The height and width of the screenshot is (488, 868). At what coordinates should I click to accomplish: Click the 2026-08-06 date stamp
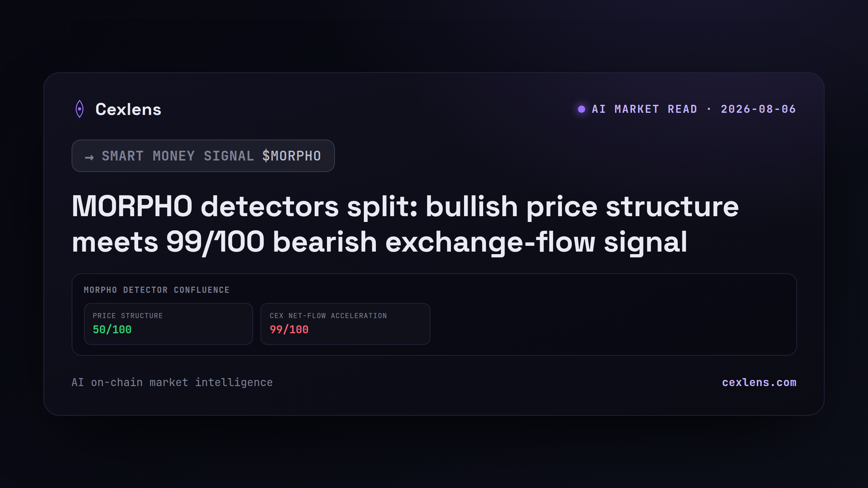758,109
